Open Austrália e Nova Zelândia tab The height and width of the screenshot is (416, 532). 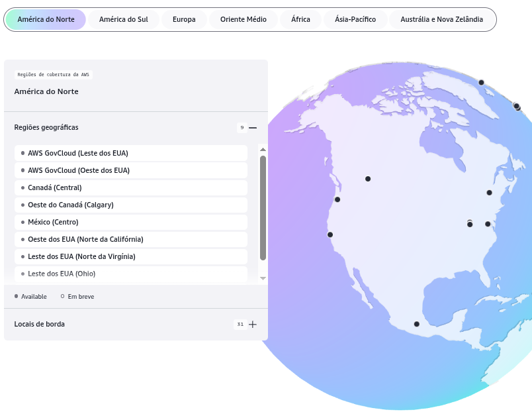pos(441,19)
